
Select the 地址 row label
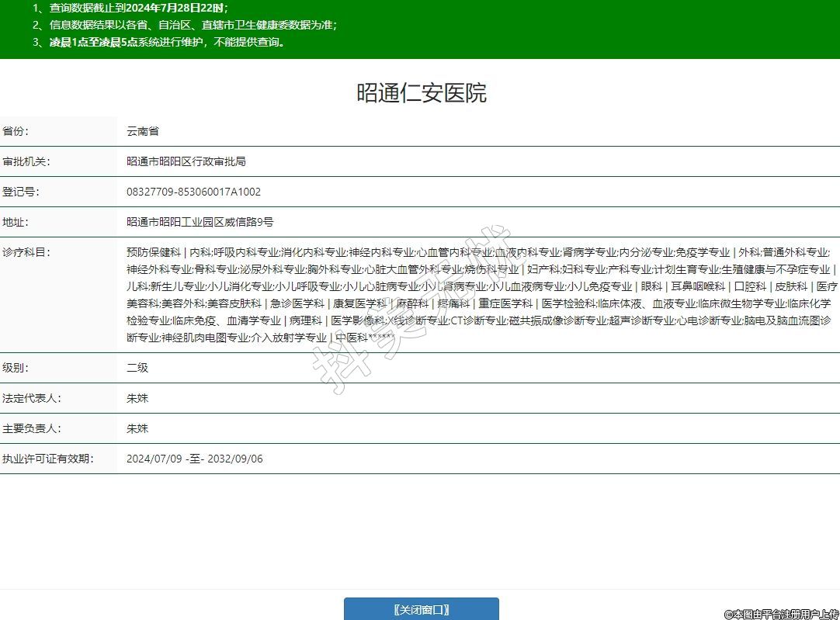(x=16, y=222)
